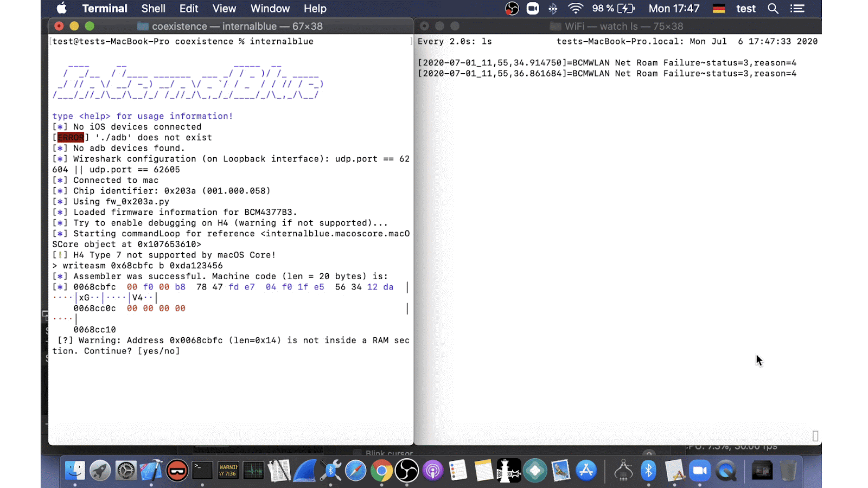Click the line 'No iOS devices connected'
868x488 pixels.
click(137, 127)
